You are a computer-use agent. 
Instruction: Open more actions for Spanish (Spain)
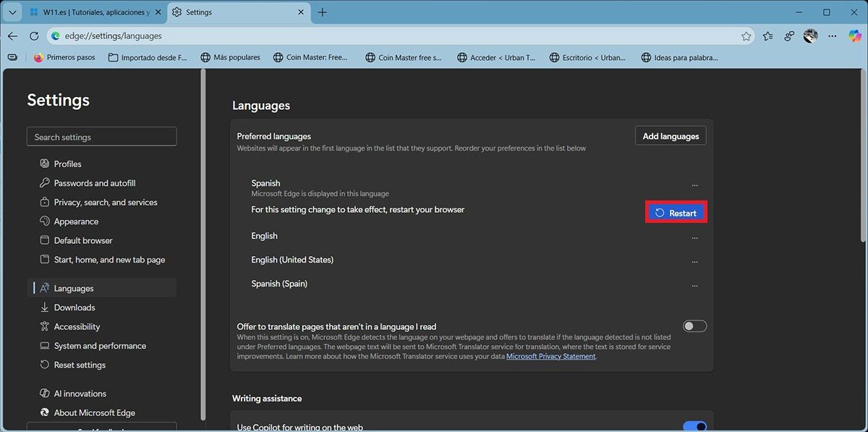pyautogui.click(x=694, y=285)
